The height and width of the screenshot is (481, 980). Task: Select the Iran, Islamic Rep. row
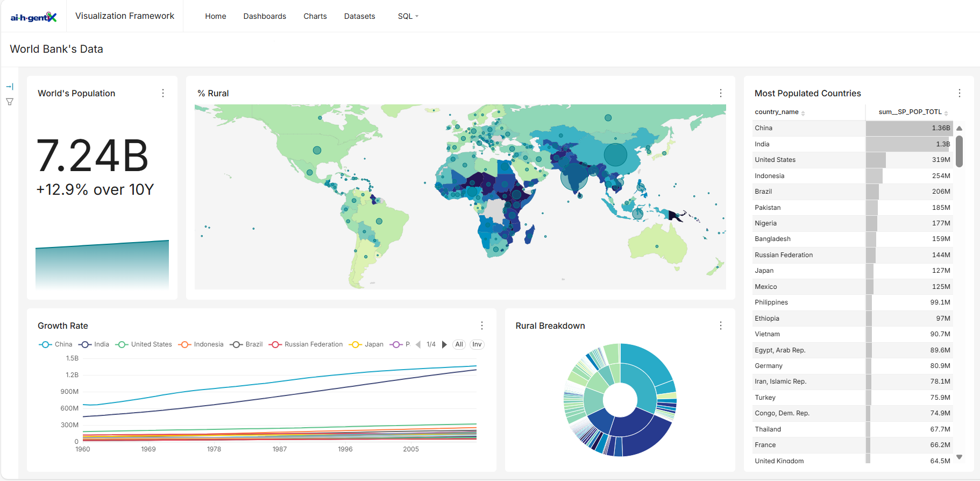[x=853, y=381]
